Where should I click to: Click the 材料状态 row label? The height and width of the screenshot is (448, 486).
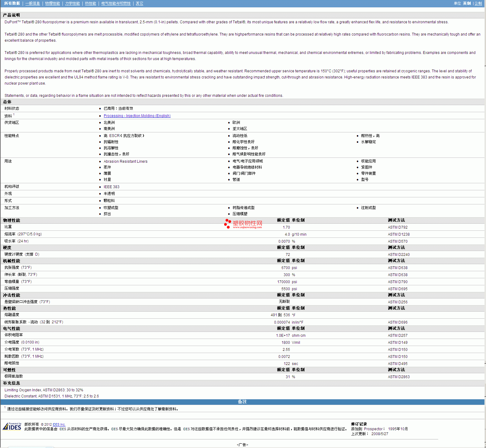[x=12, y=108]
